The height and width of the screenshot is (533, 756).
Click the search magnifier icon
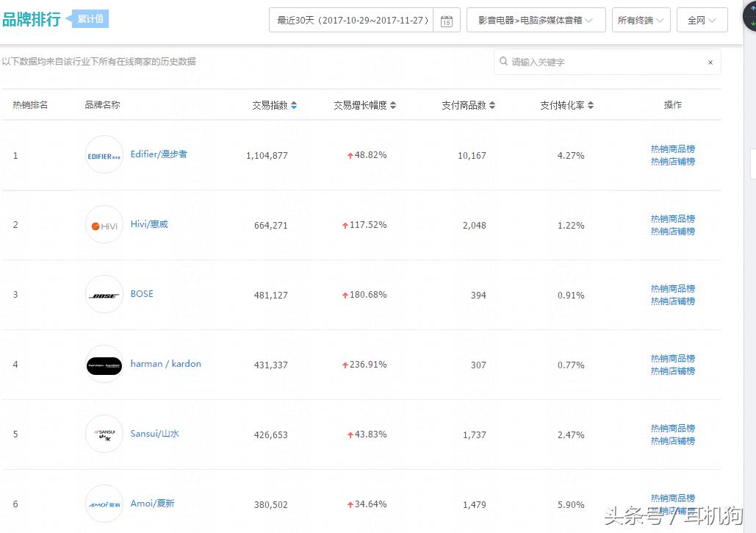(x=503, y=62)
